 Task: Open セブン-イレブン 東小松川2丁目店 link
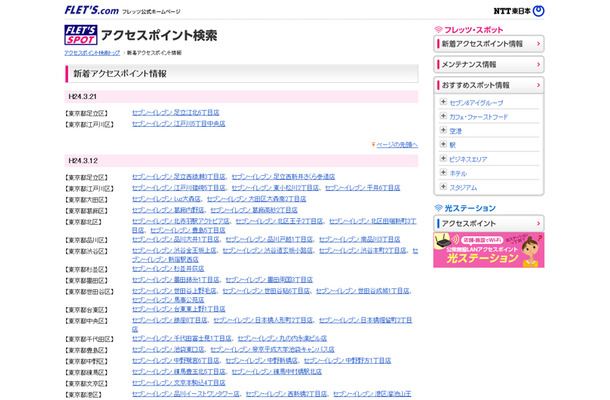click(275, 188)
